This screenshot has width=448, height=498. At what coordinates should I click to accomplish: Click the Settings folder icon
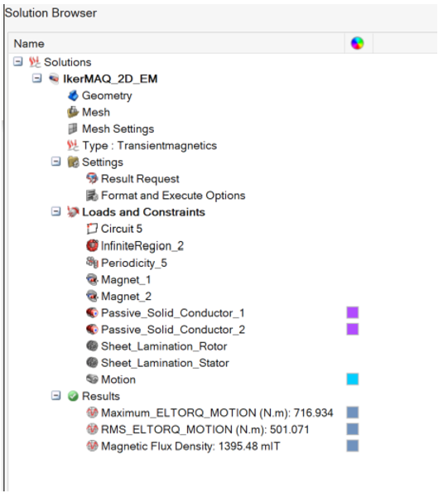73,162
